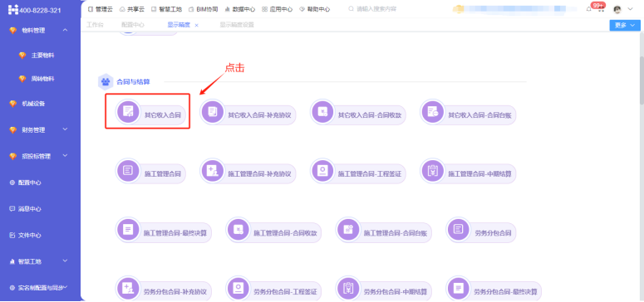Open 施工管理合同-中期结算 module icon
Image resolution: width=644 pixels, height=302 pixels.
coord(432,170)
